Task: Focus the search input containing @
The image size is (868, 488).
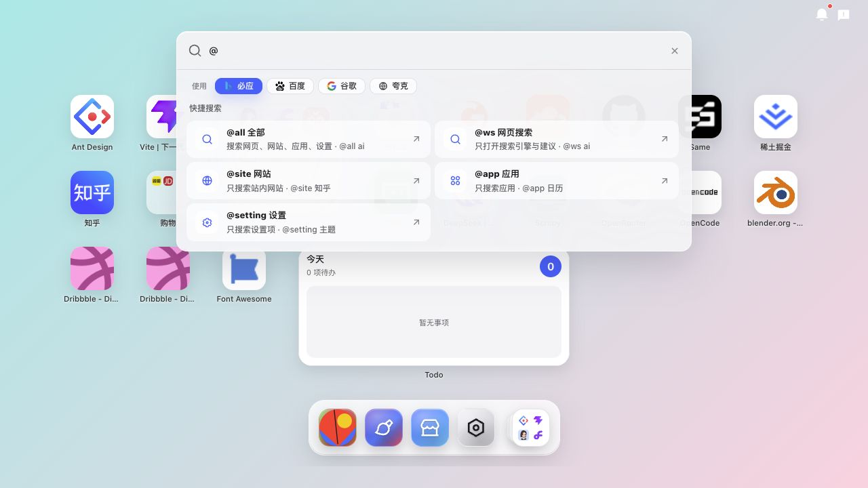Action: point(434,51)
